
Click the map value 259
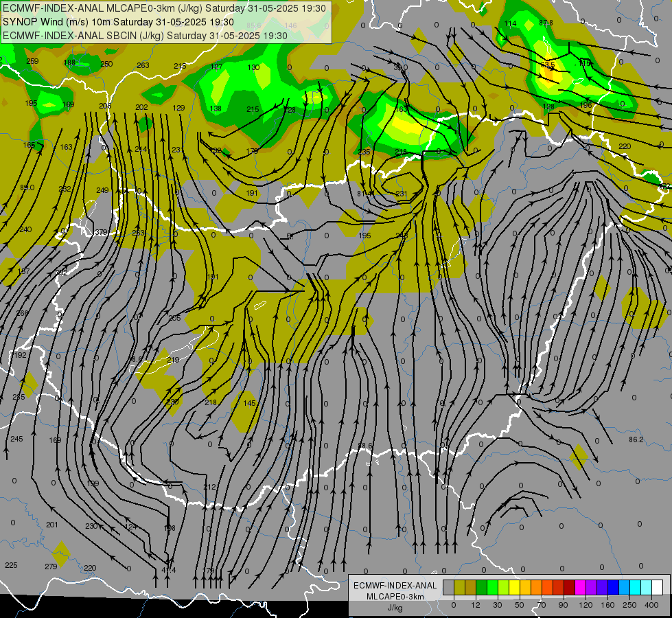32,61
